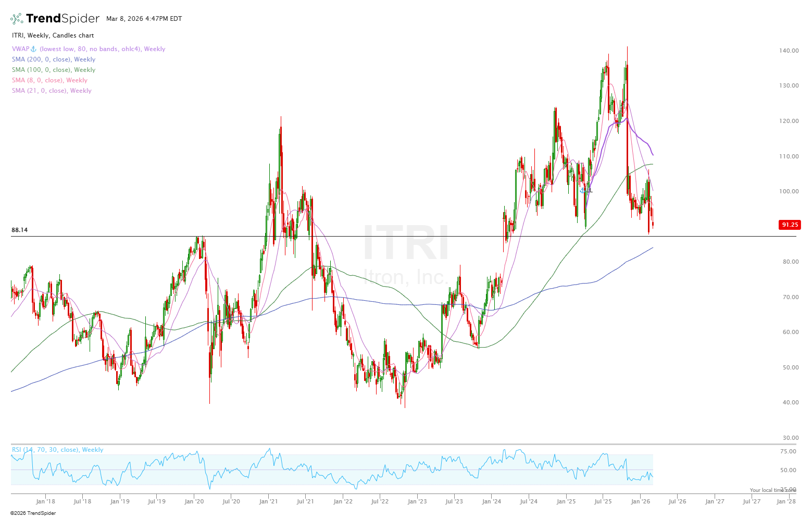
Task: Click the 140.00 price axis value
Action: [x=789, y=51]
